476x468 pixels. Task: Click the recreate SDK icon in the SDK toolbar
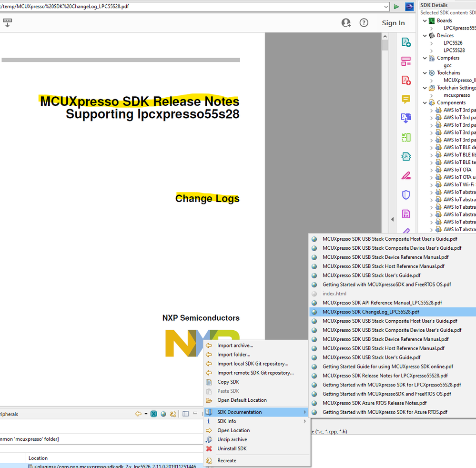click(173, 414)
